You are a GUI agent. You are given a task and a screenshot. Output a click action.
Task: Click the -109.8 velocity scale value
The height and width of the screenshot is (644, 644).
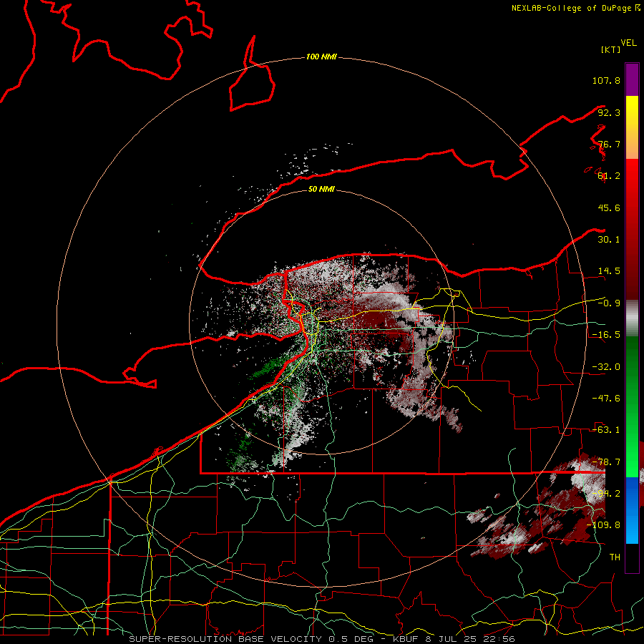click(603, 525)
